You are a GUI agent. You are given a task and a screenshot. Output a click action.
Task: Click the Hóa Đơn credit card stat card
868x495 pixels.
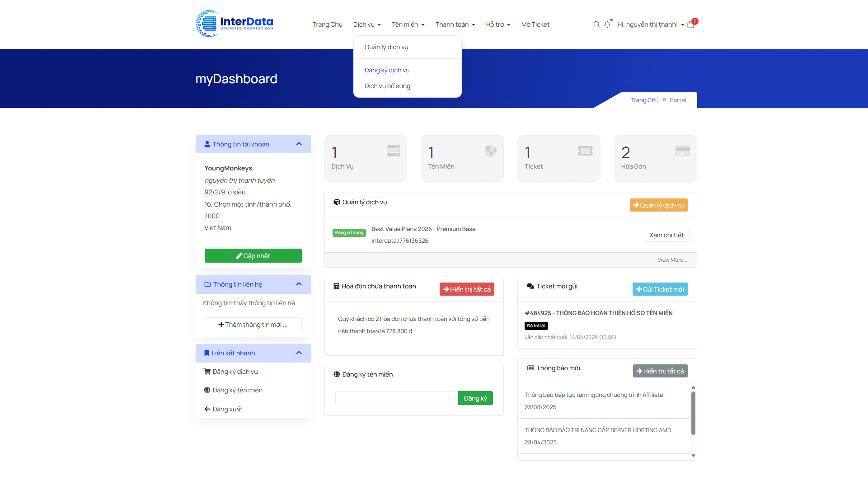(x=655, y=158)
